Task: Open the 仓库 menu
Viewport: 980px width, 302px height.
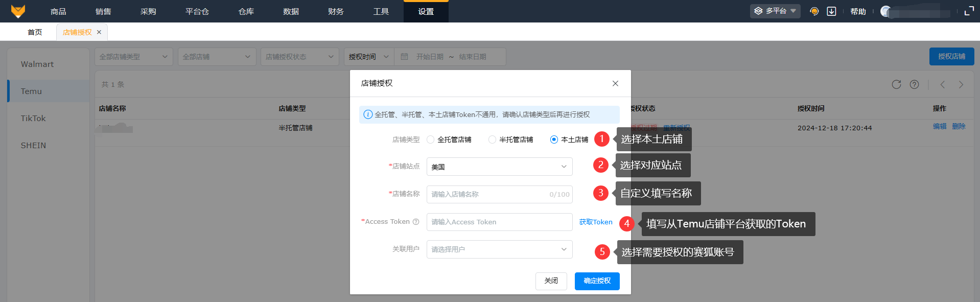Action: 246,11
